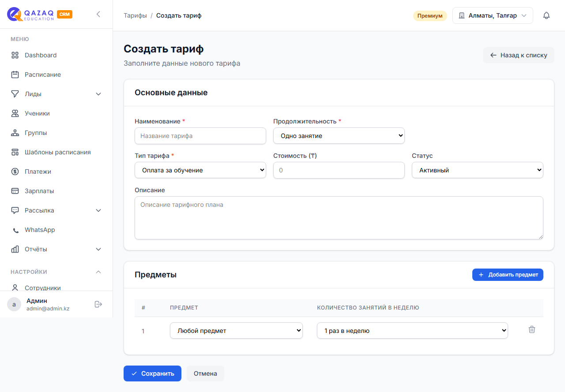
Task: Open Платежи menu item
Action: pos(56,172)
